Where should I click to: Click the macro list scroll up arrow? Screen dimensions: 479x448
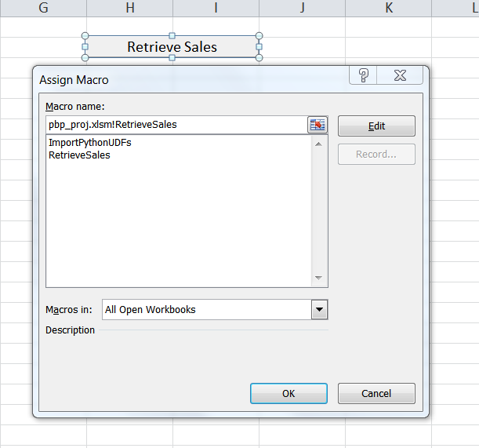(x=318, y=144)
